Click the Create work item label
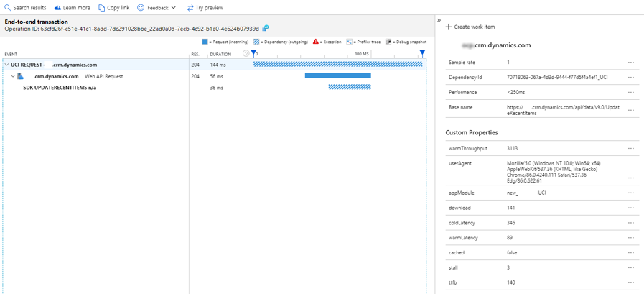 475,27
